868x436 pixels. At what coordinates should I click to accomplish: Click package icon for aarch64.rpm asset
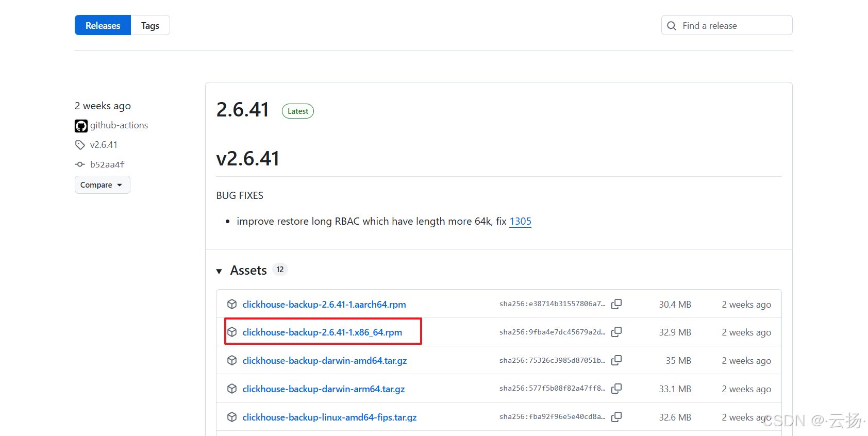click(x=232, y=304)
